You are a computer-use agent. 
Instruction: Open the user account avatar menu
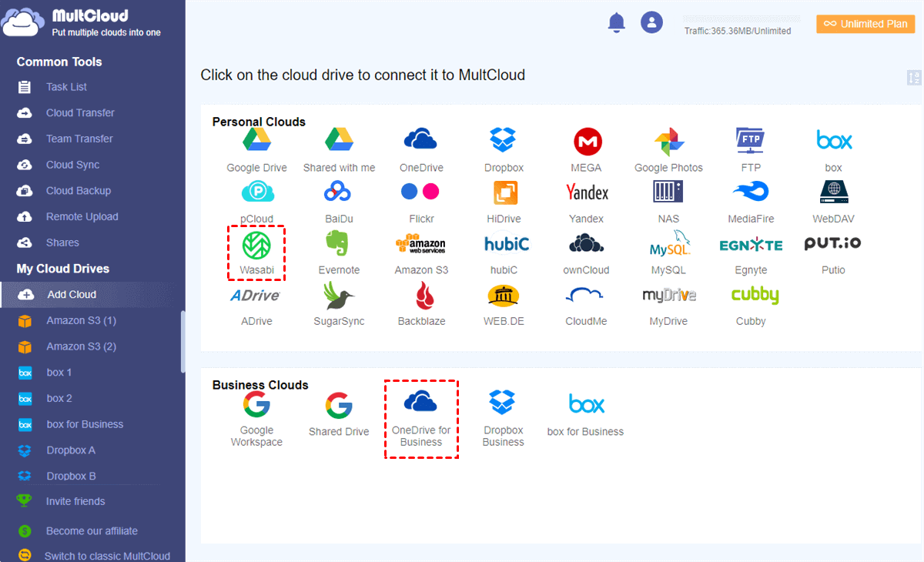click(x=651, y=22)
